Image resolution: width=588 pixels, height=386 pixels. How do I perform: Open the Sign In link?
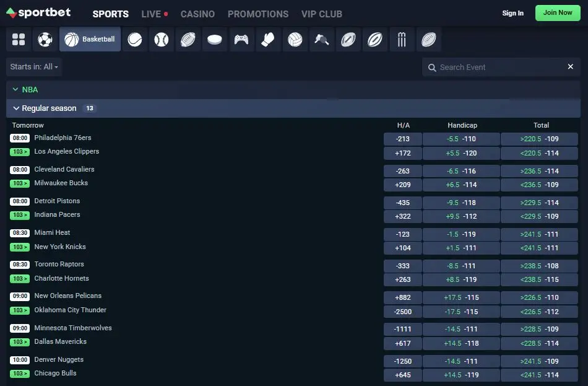point(512,12)
